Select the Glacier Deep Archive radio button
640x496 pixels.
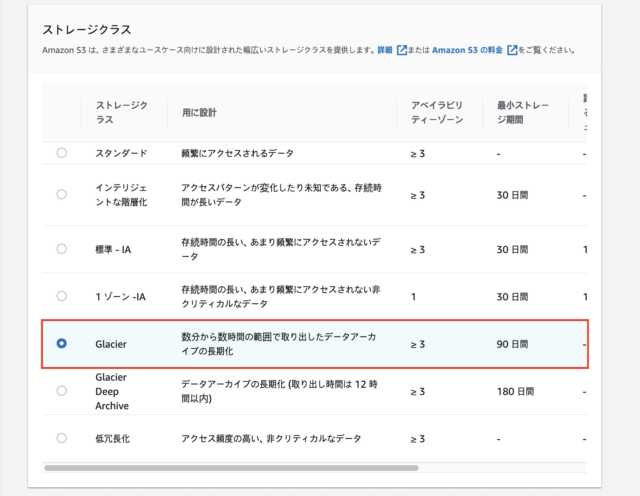point(62,391)
